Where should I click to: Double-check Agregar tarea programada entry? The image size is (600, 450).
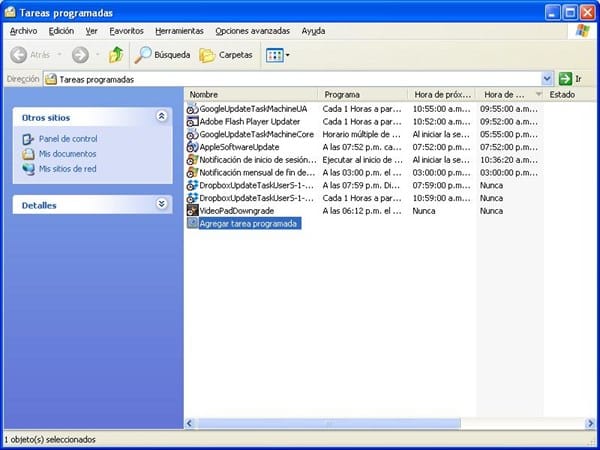pyautogui.click(x=248, y=224)
